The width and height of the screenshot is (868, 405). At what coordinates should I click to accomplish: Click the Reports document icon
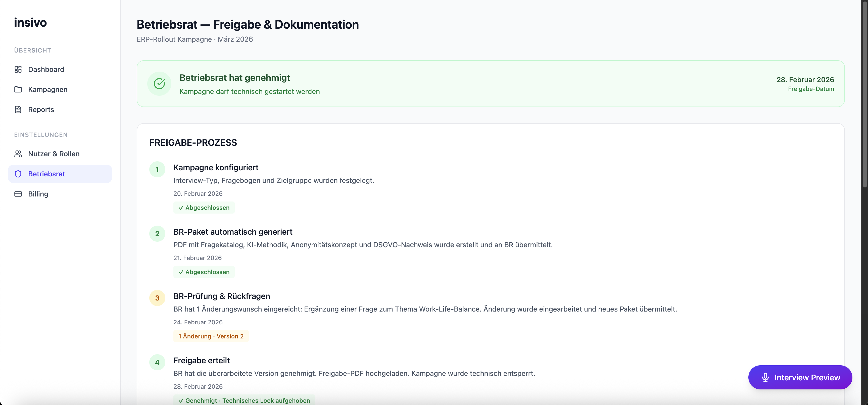pos(18,110)
